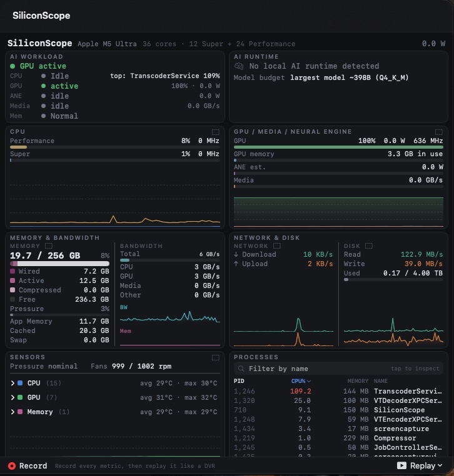454x476 pixels.
Task: Click the Performance cores usage bar
Action: 115,147
